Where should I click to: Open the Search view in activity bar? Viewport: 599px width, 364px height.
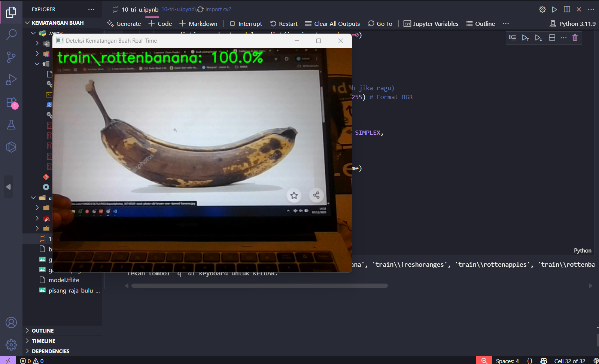point(11,34)
